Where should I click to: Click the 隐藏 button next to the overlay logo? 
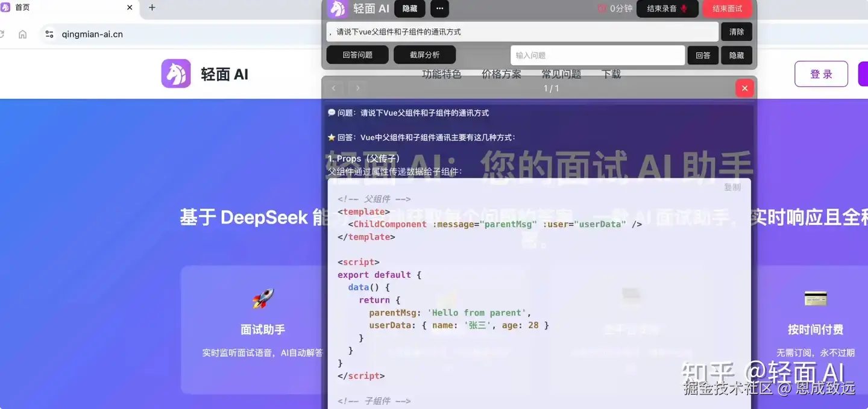[x=410, y=8]
